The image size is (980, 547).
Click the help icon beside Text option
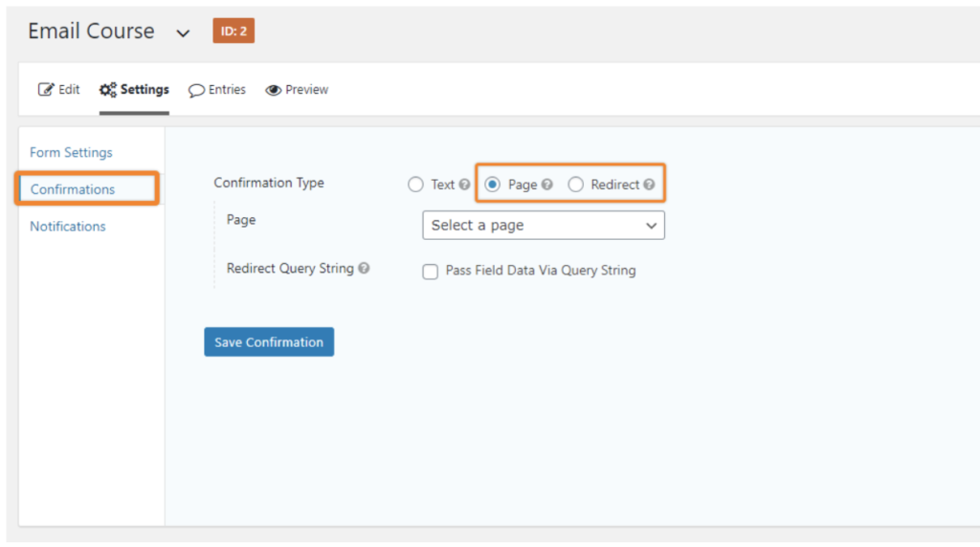pyautogui.click(x=464, y=185)
